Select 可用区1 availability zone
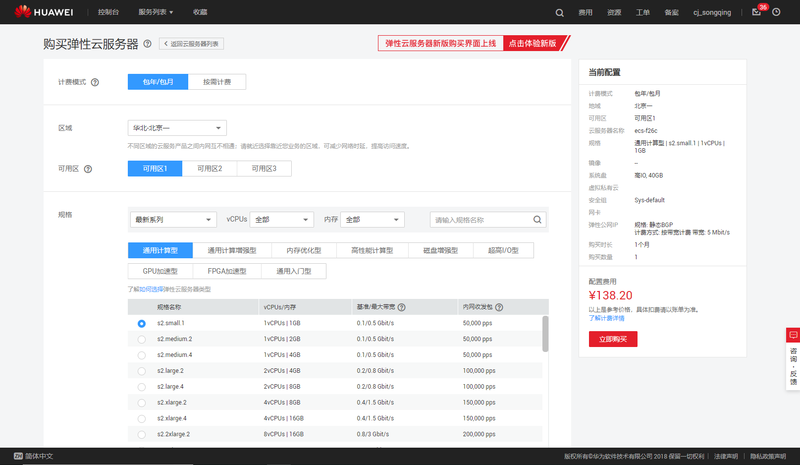800x465 pixels. pos(155,168)
